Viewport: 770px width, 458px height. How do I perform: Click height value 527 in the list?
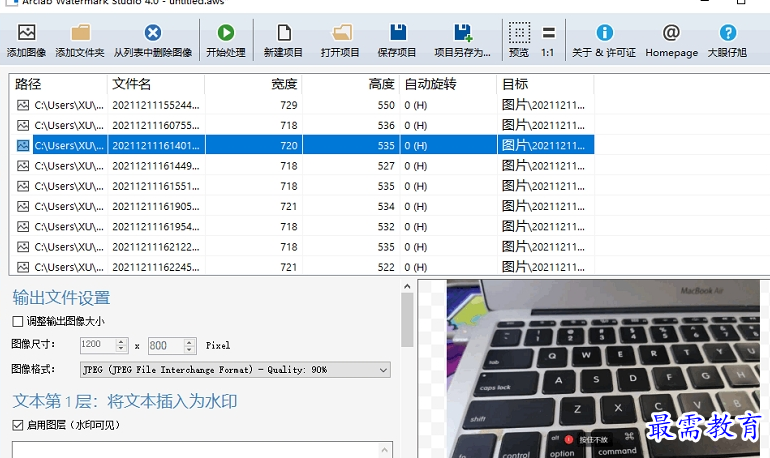(386, 166)
